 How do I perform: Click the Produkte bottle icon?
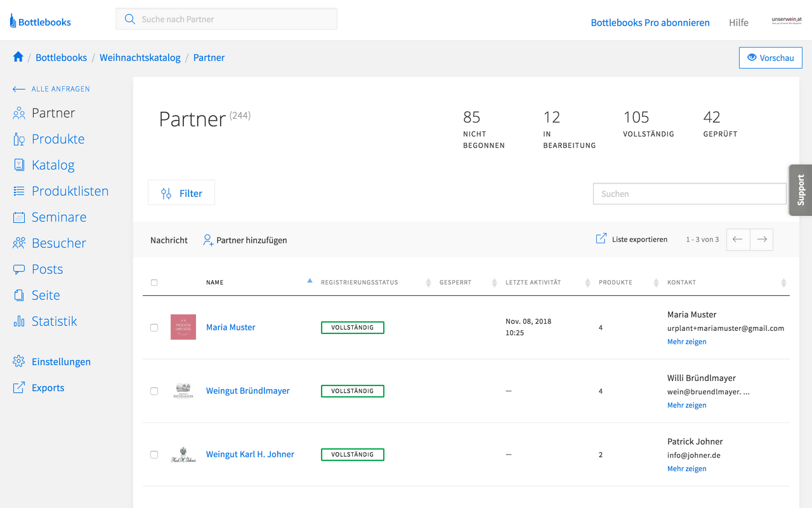19,140
